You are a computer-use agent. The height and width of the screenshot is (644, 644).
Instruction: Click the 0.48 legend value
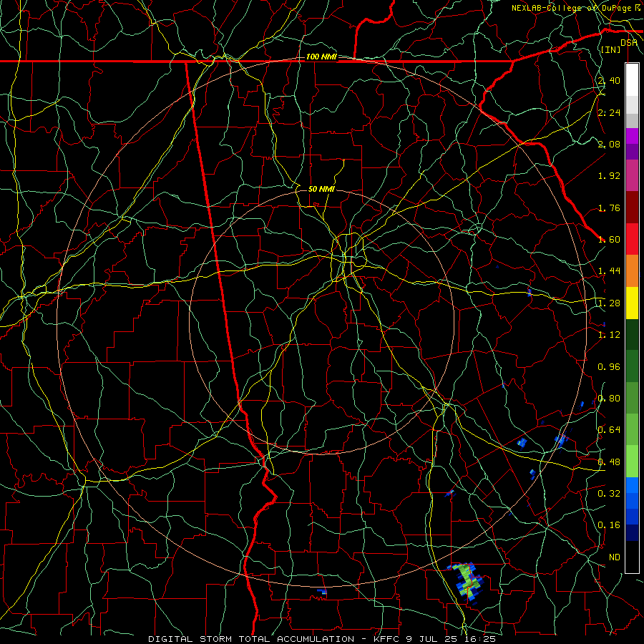pyautogui.click(x=609, y=462)
